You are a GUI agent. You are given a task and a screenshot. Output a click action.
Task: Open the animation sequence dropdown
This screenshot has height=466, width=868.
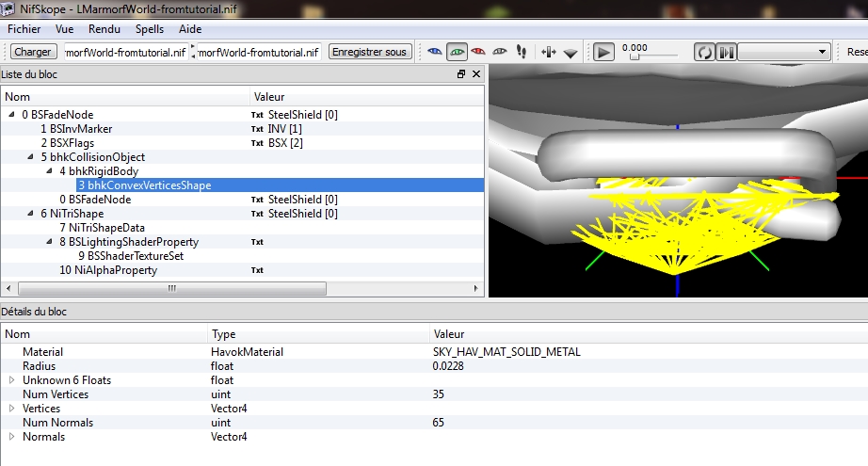(x=785, y=53)
